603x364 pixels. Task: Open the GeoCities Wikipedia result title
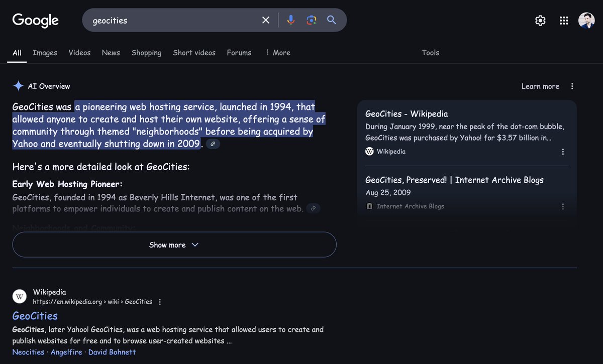(35, 316)
